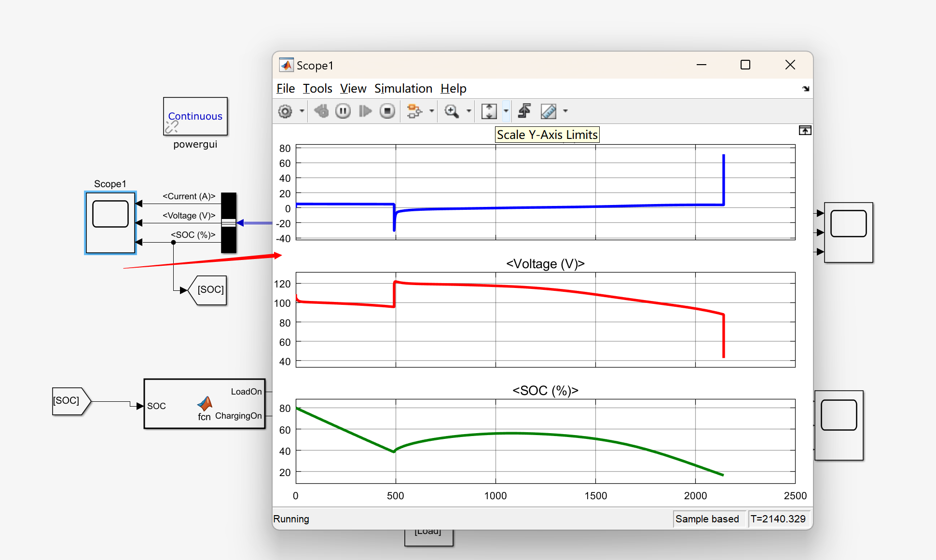The height and width of the screenshot is (560, 936).
Task: Select the MATLAB fcn block
Action: [x=205, y=404]
